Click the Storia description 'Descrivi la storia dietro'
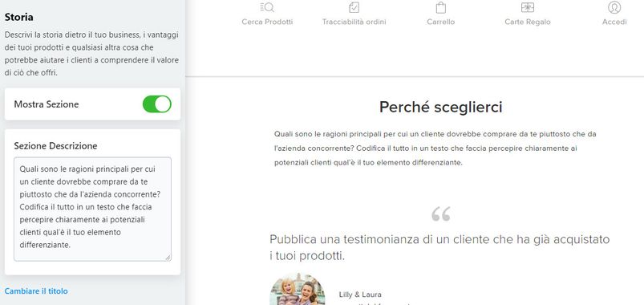The height and width of the screenshot is (305, 644). [91, 54]
